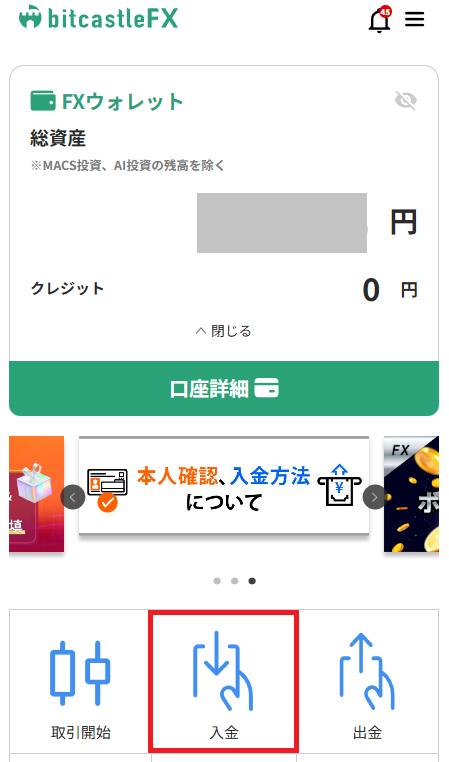Image resolution: width=449 pixels, height=762 pixels.
Task: Open 口座詳細 account details button
Action: tap(224, 389)
